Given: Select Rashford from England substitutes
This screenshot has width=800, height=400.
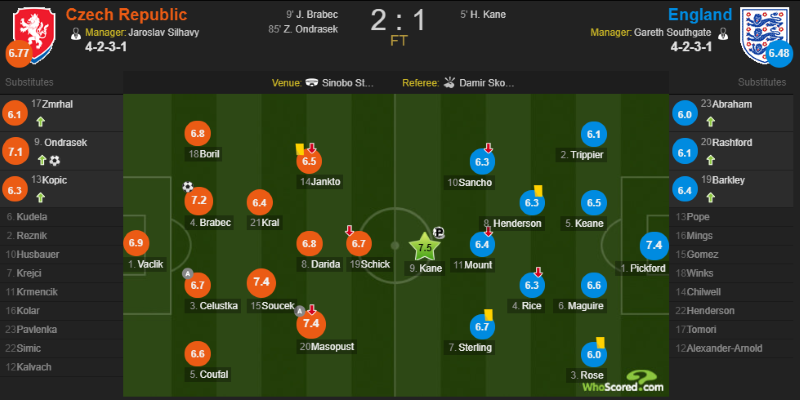Looking at the screenshot, I should click(733, 151).
